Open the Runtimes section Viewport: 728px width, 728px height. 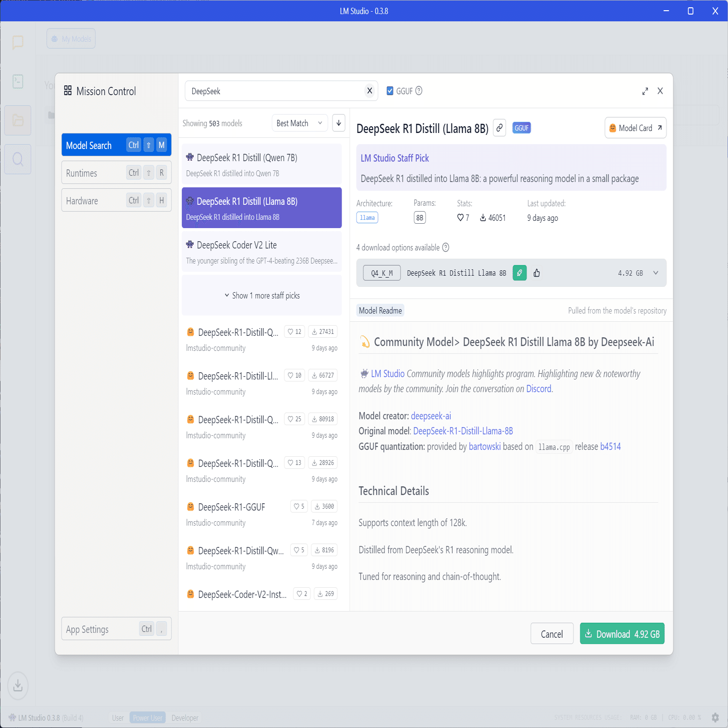click(116, 173)
